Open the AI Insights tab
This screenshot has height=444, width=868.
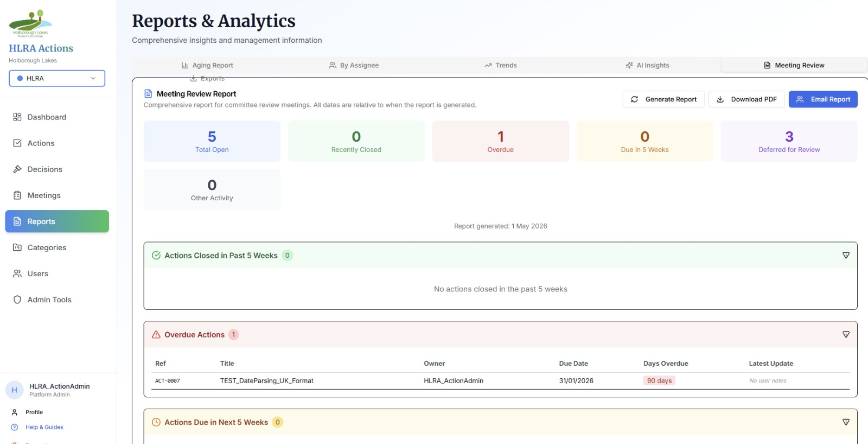647,65
